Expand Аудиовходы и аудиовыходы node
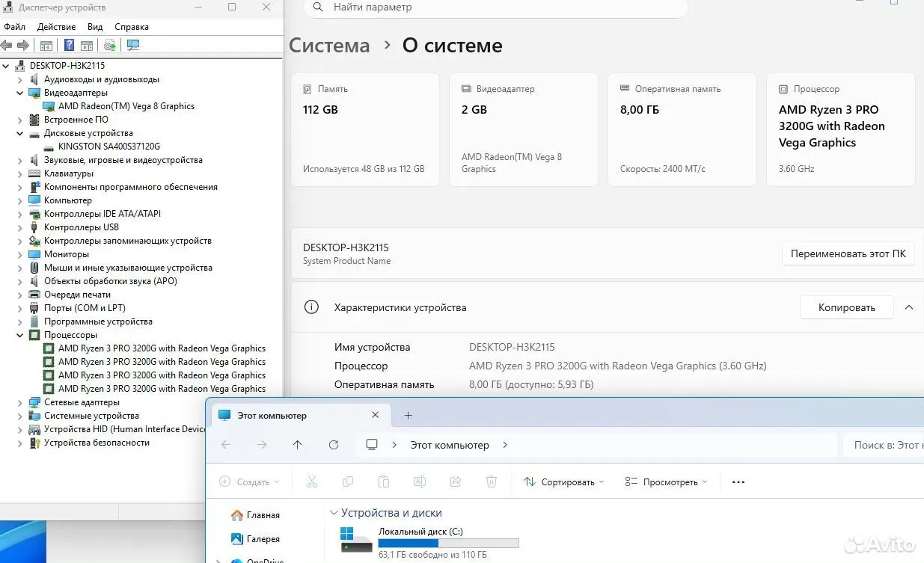Screen dimensions: 924x563 pyautogui.click(x=20, y=79)
